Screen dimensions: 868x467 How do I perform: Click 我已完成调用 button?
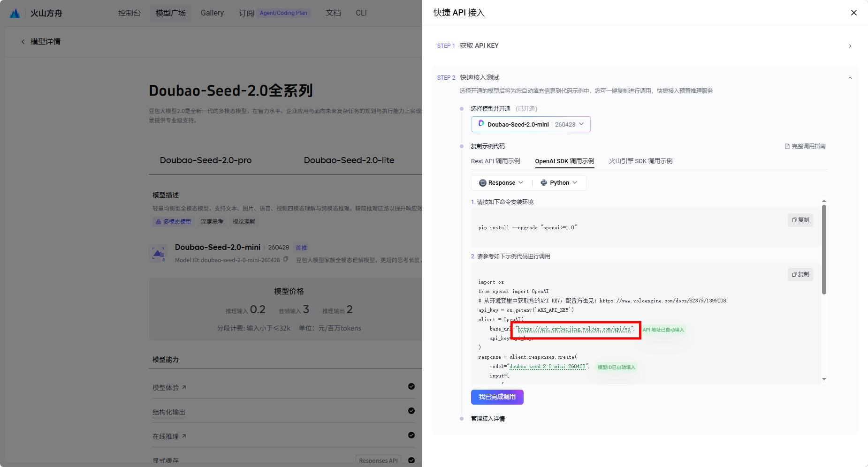pos(497,397)
